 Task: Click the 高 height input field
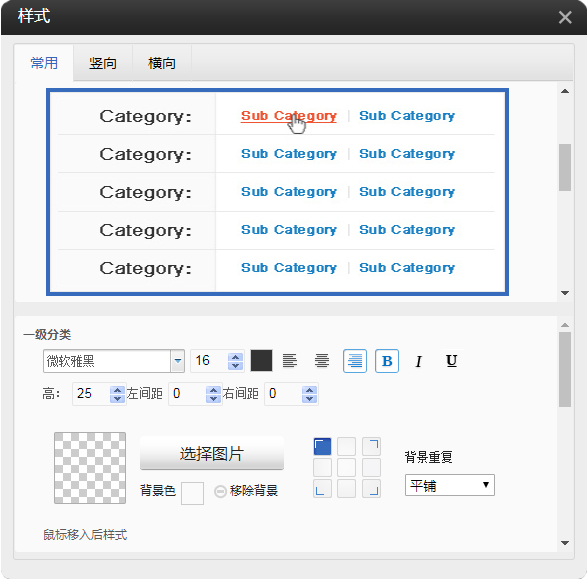tap(92, 394)
